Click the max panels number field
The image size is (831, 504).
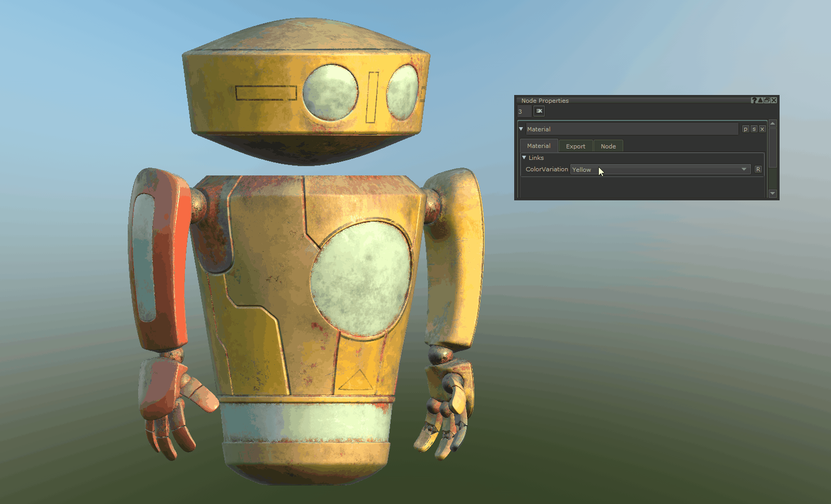coord(524,112)
